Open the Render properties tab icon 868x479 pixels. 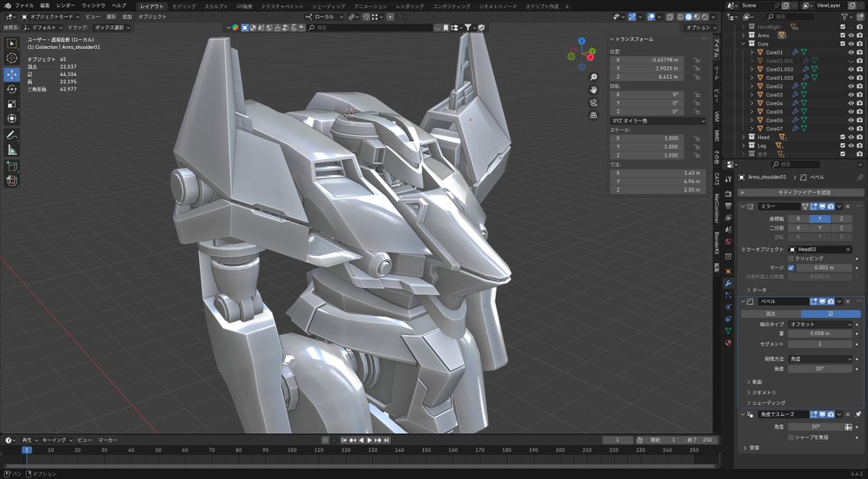(x=728, y=193)
